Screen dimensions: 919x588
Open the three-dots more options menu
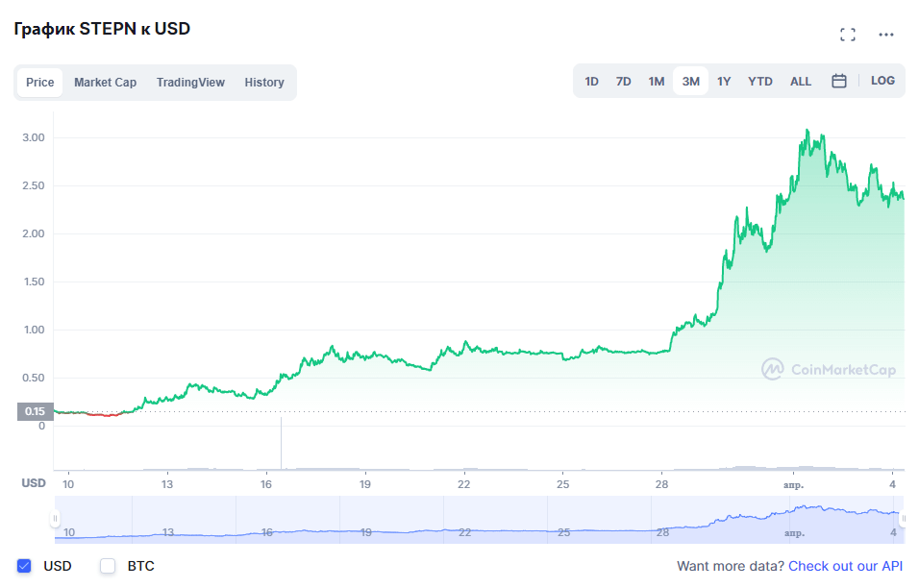tap(886, 35)
